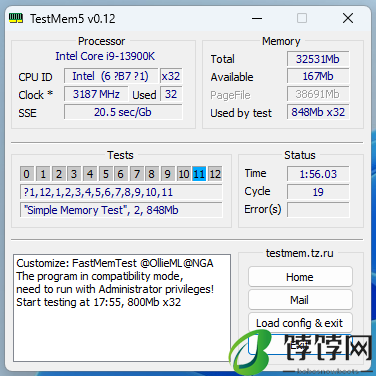Image resolution: width=376 pixels, height=376 pixels.
Task: Click the Time 1:56.03 value
Action: click(x=318, y=174)
